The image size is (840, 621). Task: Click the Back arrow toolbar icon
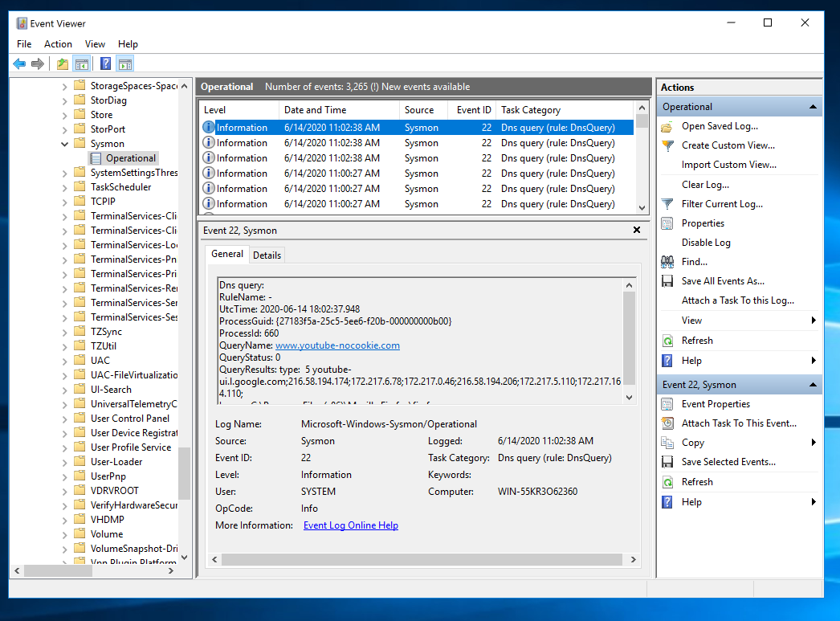(x=19, y=64)
